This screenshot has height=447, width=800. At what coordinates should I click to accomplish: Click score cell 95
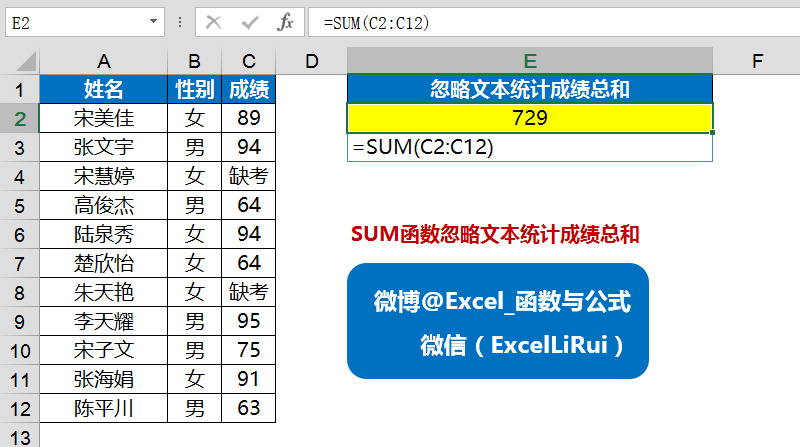[x=248, y=321]
